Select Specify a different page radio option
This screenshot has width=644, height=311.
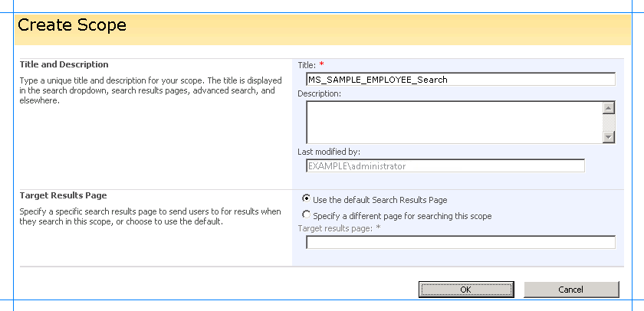click(x=306, y=214)
